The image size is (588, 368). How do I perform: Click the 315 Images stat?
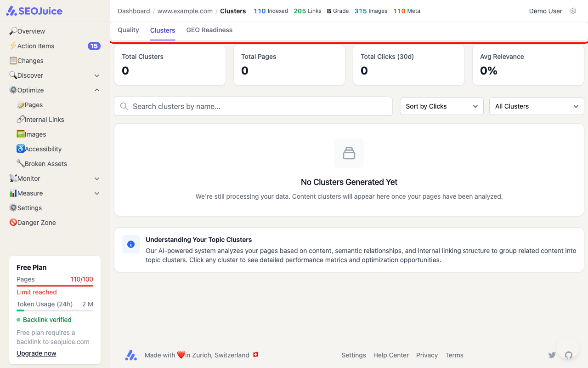coord(371,11)
